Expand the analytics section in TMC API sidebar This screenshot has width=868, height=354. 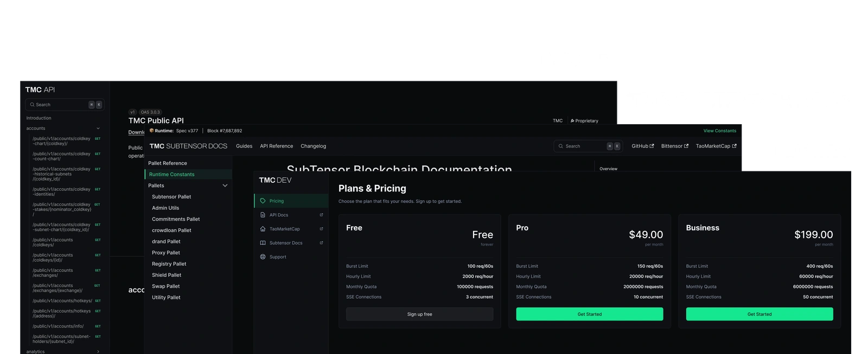(x=98, y=351)
